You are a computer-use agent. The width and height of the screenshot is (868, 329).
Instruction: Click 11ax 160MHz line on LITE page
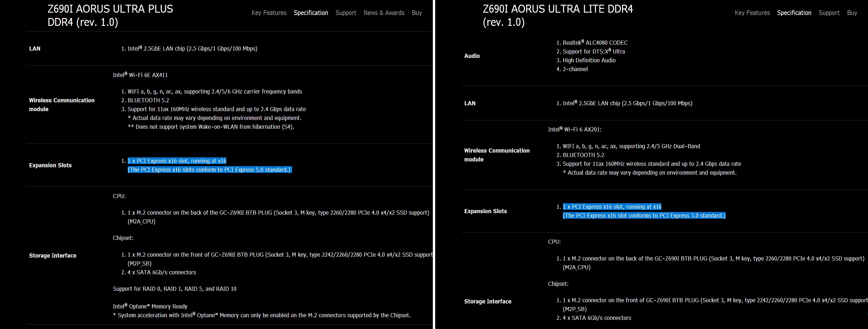(652, 164)
